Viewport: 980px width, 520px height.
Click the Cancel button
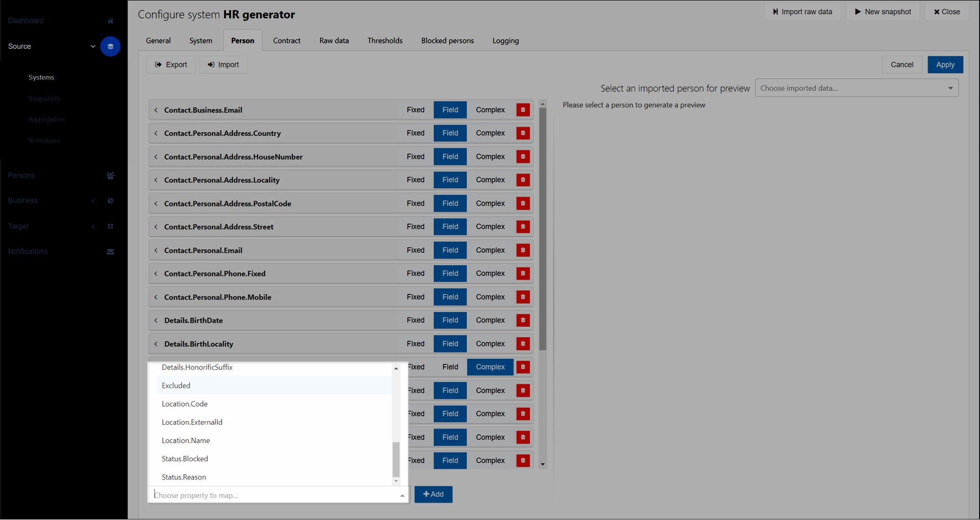pos(902,65)
